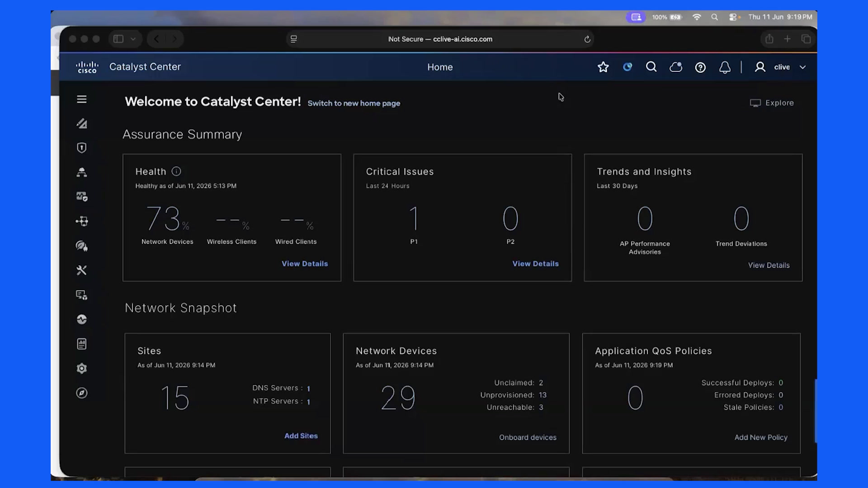Open macOS Wi-Fi menu
Viewport: 868px width, 488px height.
click(x=697, y=17)
